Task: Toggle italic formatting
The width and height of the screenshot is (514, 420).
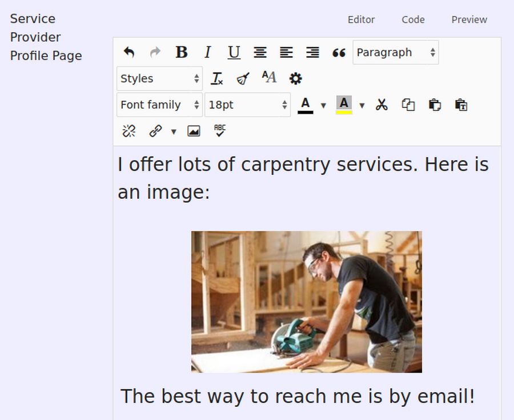Action: coord(208,53)
